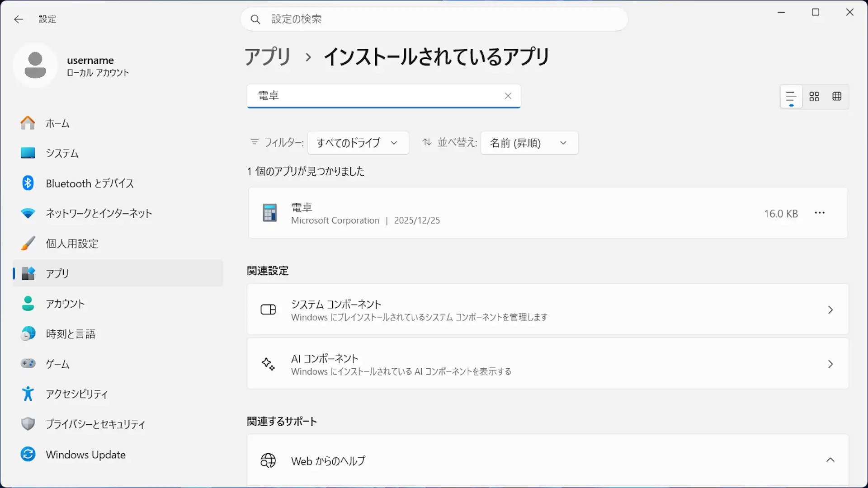Open システム コンポーネント settings
Screen dimensions: 868x488
547,310
